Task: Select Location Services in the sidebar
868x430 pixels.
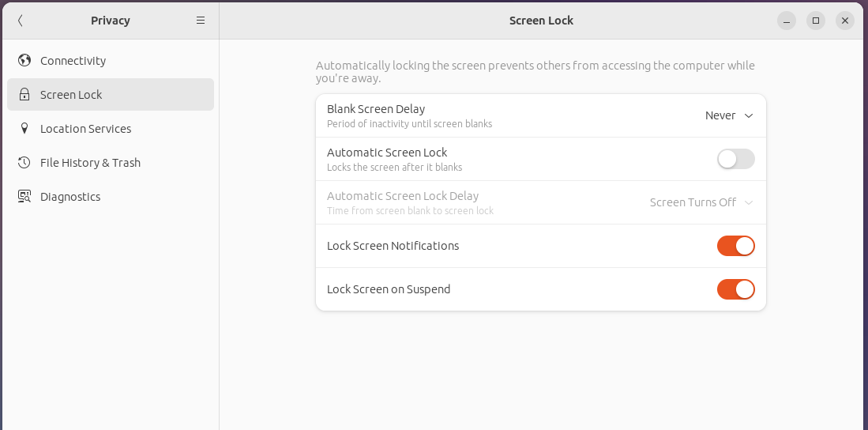Action: [85, 129]
